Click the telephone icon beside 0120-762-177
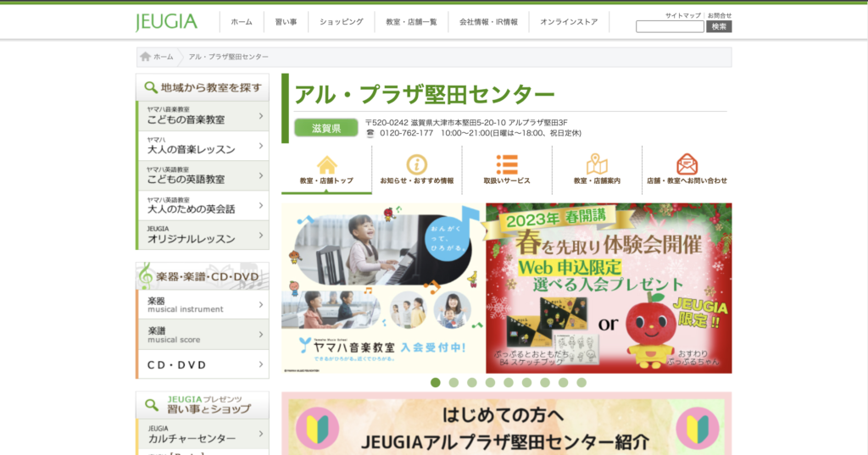Viewport: 868px width, 455px height. tap(370, 133)
